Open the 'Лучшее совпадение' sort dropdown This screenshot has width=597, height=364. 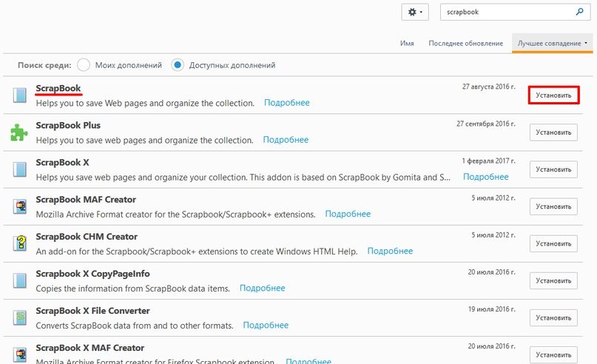[552, 44]
